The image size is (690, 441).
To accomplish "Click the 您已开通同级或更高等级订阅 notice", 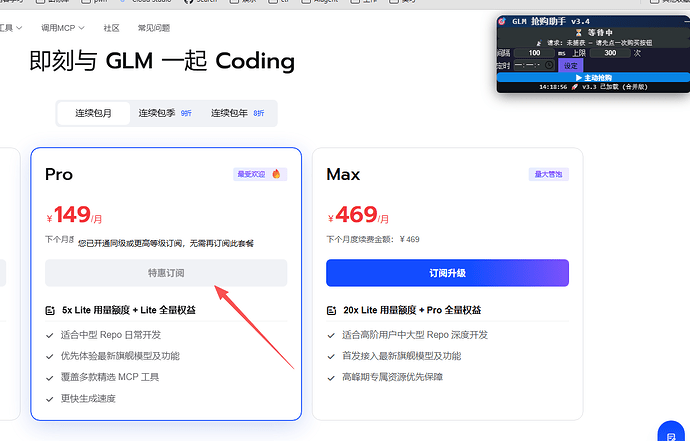I will tap(166, 243).
